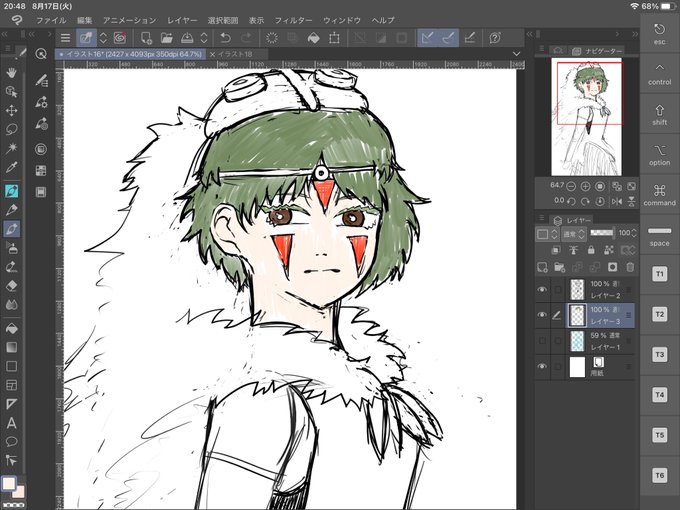Collapse left tool palette double chevron
This screenshot has width=680, height=510.
pyautogui.click(x=4, y=34)
